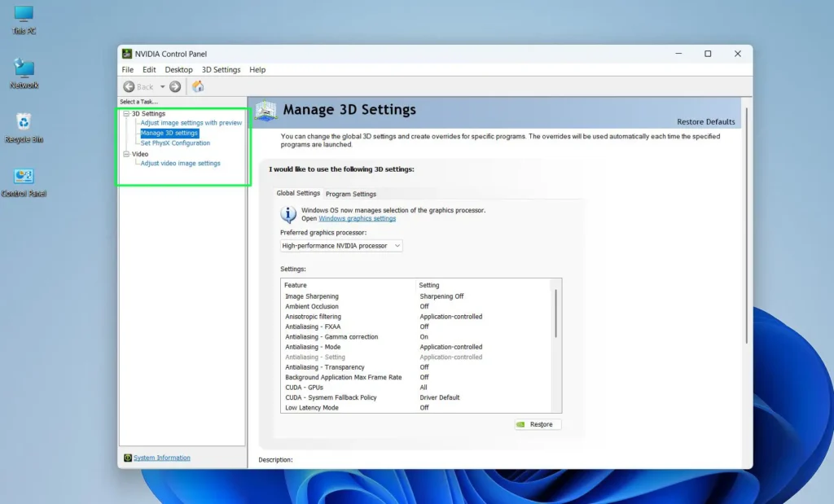Viewport: 834px width, 504px height.
Task: Click the Restore button
Action: pos(537,423)
